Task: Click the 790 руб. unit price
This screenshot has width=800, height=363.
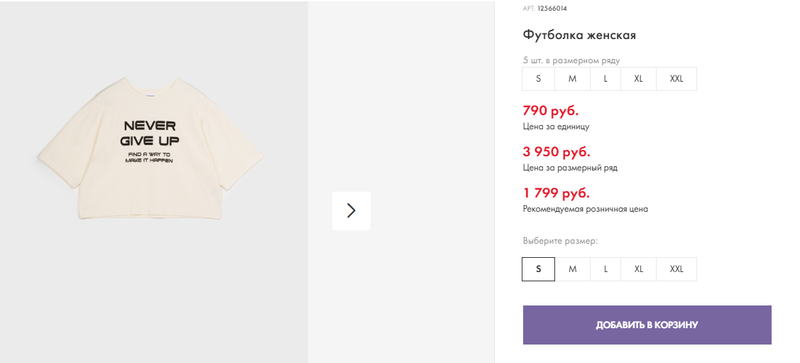Action: (551, 110)
